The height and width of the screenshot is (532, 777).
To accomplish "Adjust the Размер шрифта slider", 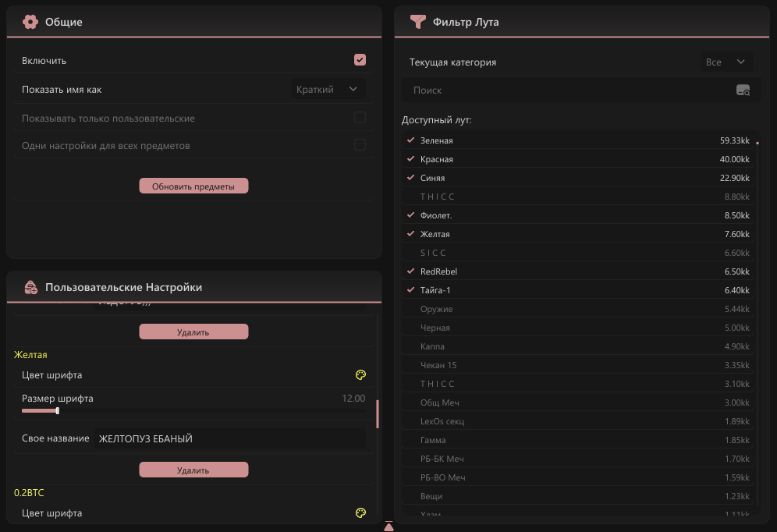I will point(193,410).
